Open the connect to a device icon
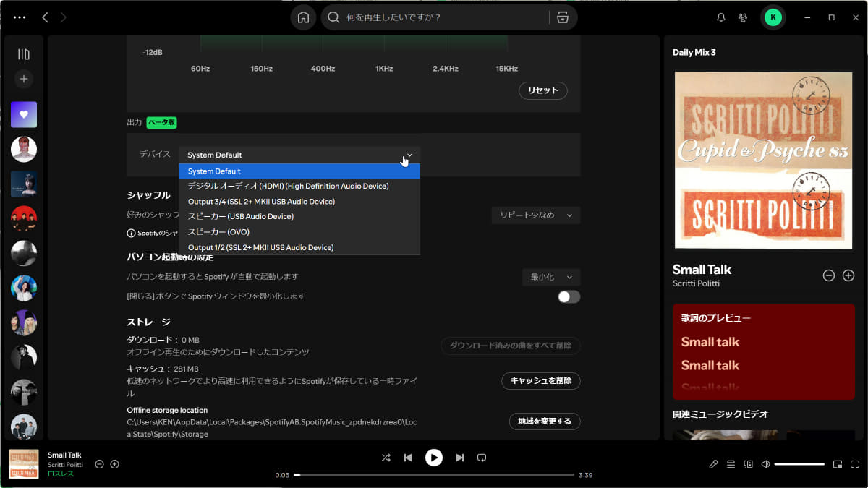The height and width of the screenshot is (488, 868). (749, 464)
